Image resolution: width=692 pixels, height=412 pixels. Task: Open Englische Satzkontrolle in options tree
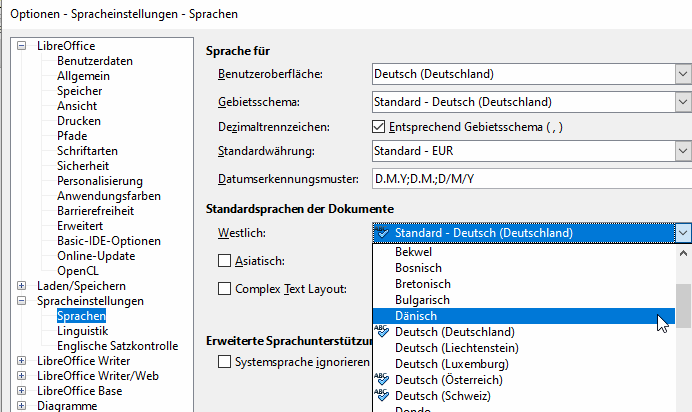coord(117,346)
